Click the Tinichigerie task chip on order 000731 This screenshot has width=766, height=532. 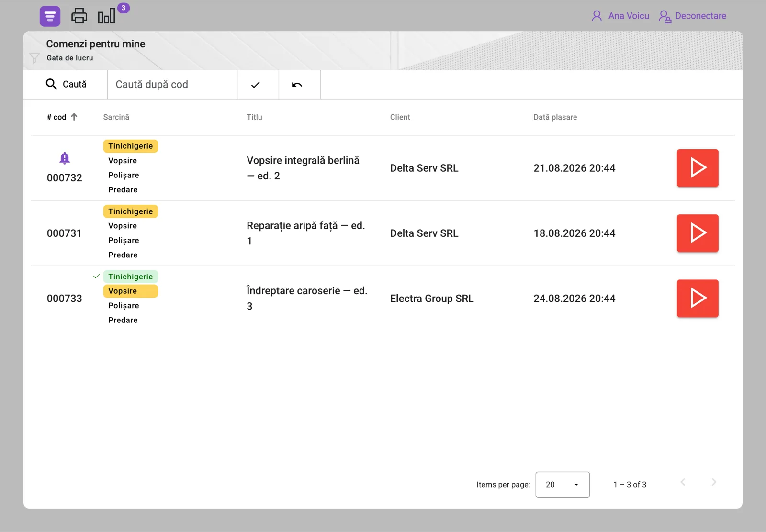pyautogui.click(x=131, y=211)
